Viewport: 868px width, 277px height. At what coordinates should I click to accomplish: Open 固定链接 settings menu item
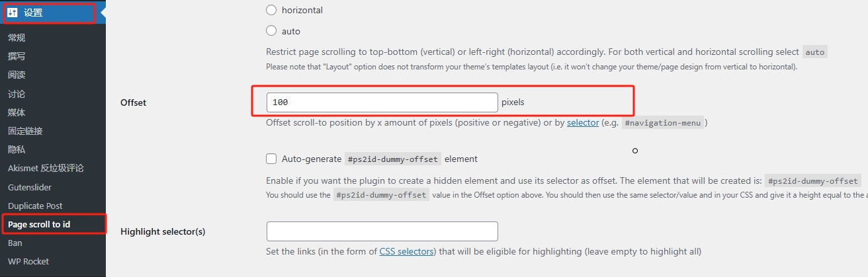pyautogui.click(x=25, y=131)
